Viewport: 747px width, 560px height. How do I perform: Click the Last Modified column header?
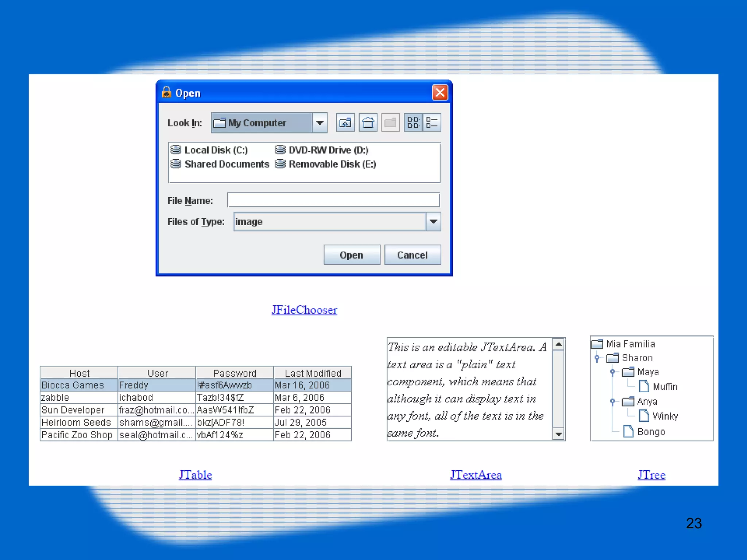tap(313, 373)
